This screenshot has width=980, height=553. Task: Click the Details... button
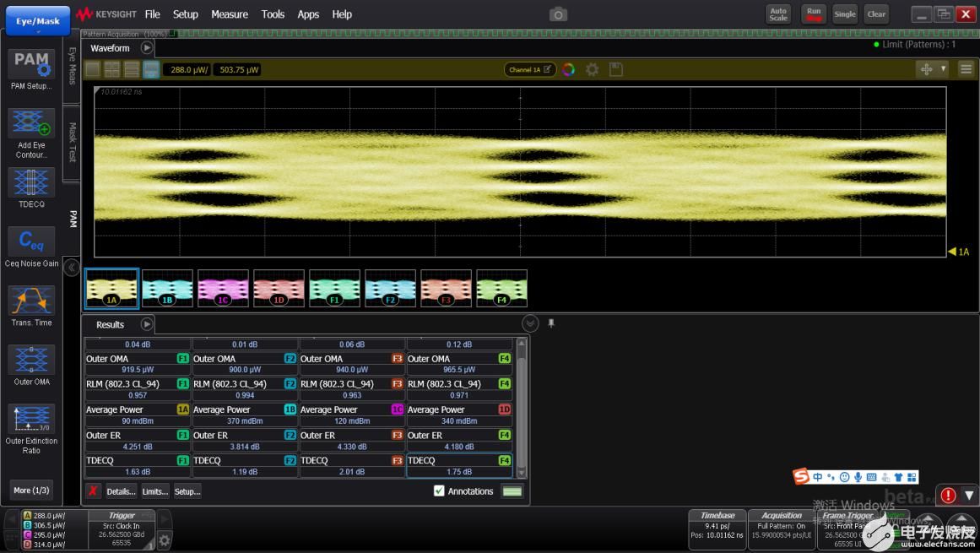(121, 491)
